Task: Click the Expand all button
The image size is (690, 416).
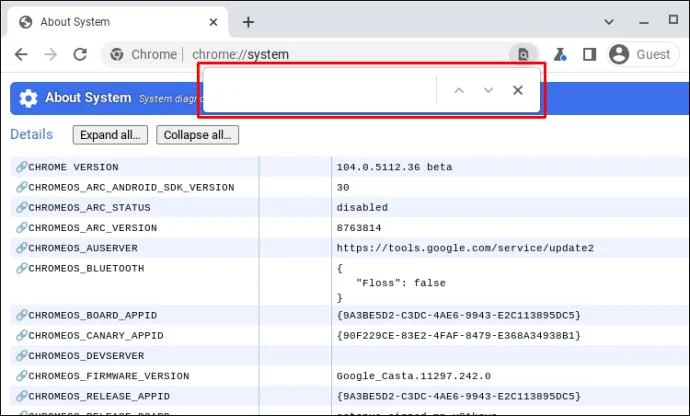Action: 110,135
